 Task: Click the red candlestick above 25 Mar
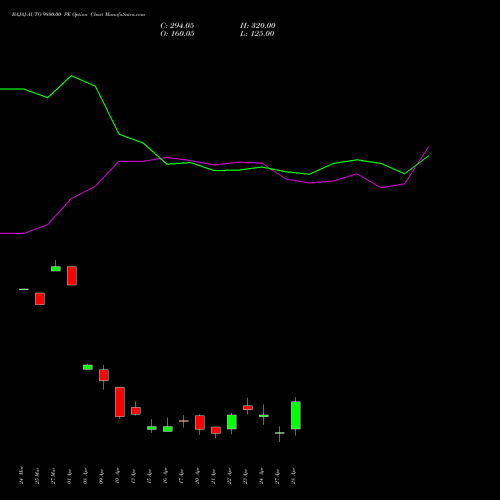click(40, 299)
